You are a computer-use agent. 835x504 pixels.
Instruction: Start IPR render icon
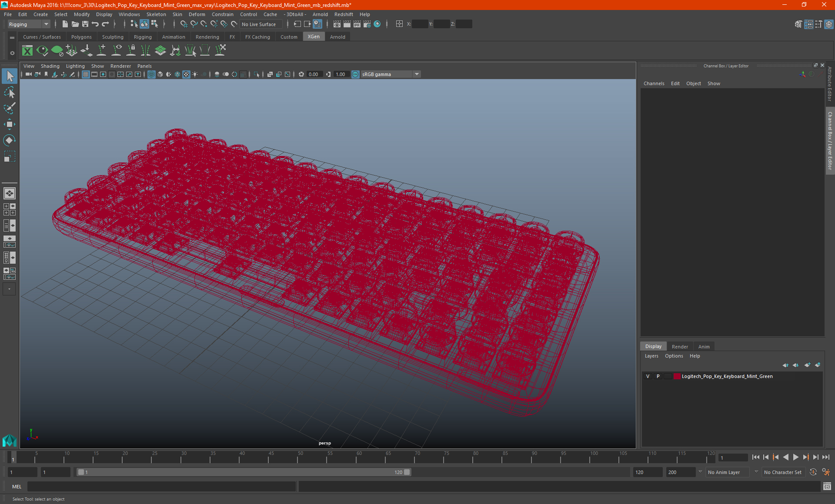pyautogui.click(x=357, y=24)
